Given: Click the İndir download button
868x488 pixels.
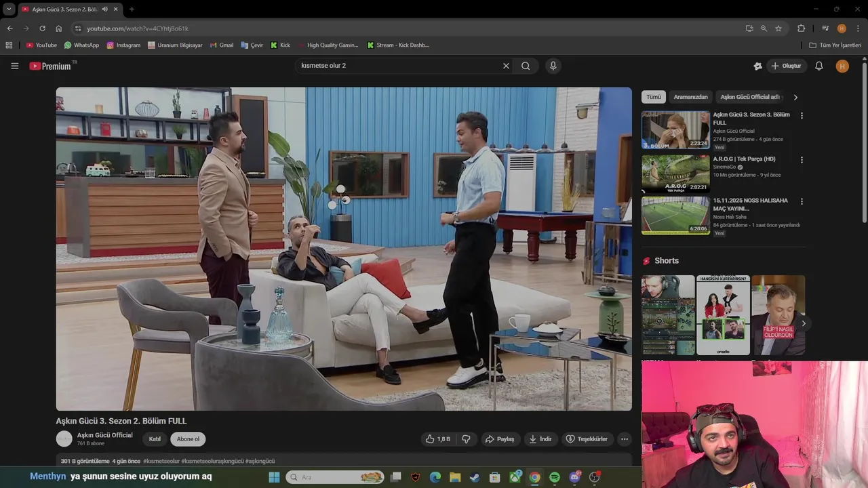Looking at the screenshot, I should tap(540, 439).
